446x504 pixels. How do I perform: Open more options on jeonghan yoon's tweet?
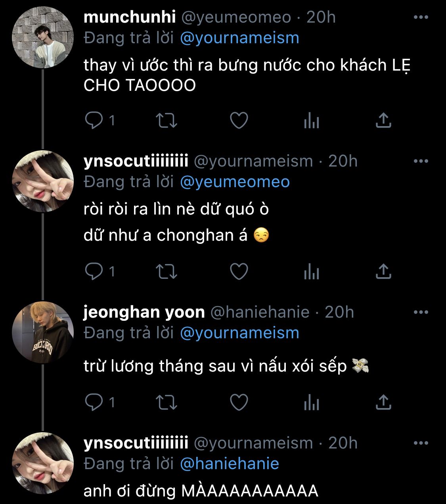421,312
